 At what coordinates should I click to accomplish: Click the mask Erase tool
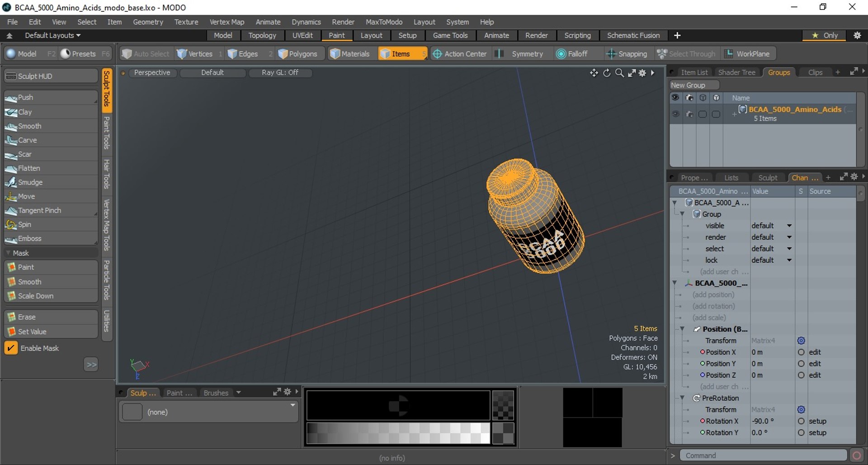51,317
